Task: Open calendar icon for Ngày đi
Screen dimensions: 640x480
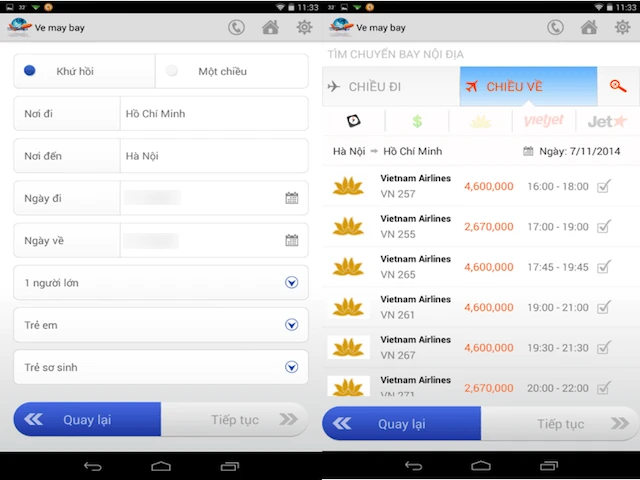Action: click(x=291, y=198)
